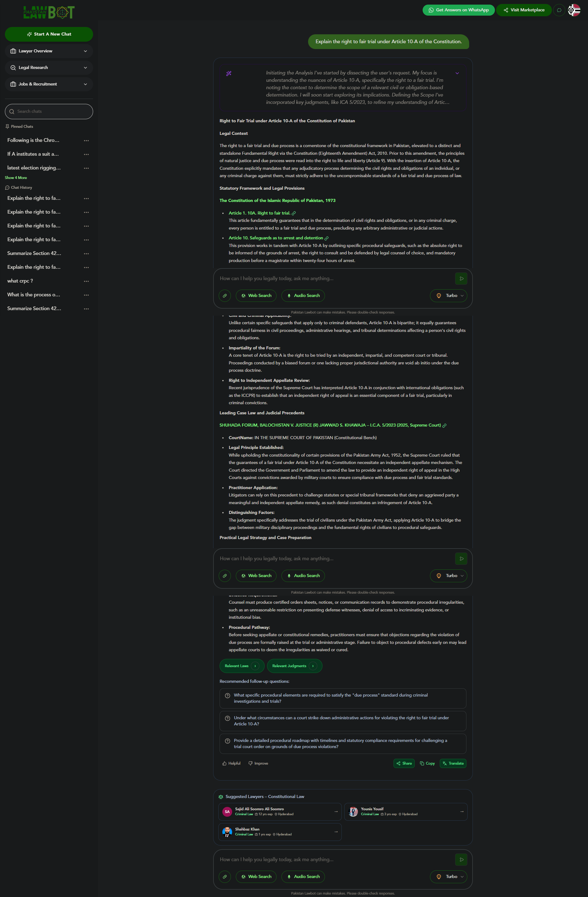Select follow-up about striking down administrative actions

tap(343, 721)
